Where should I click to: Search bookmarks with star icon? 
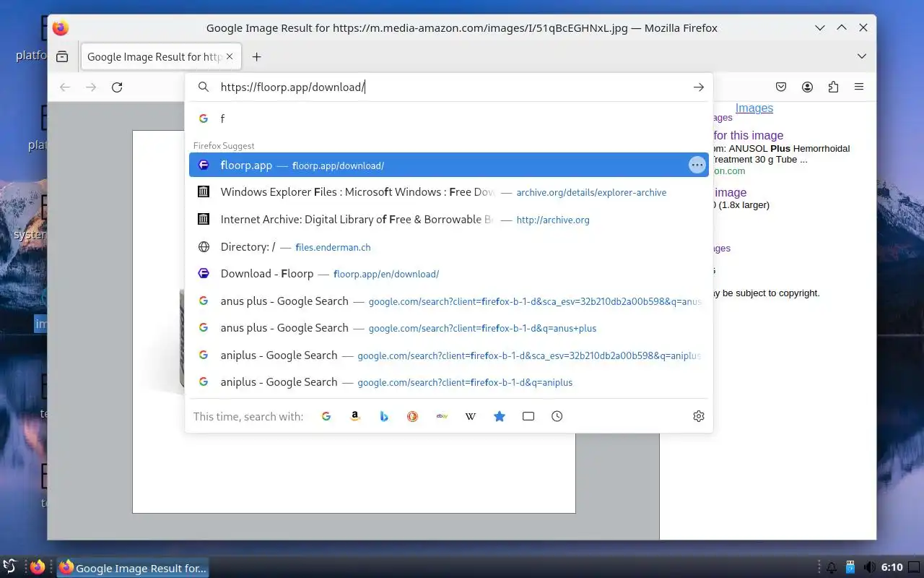500,416
